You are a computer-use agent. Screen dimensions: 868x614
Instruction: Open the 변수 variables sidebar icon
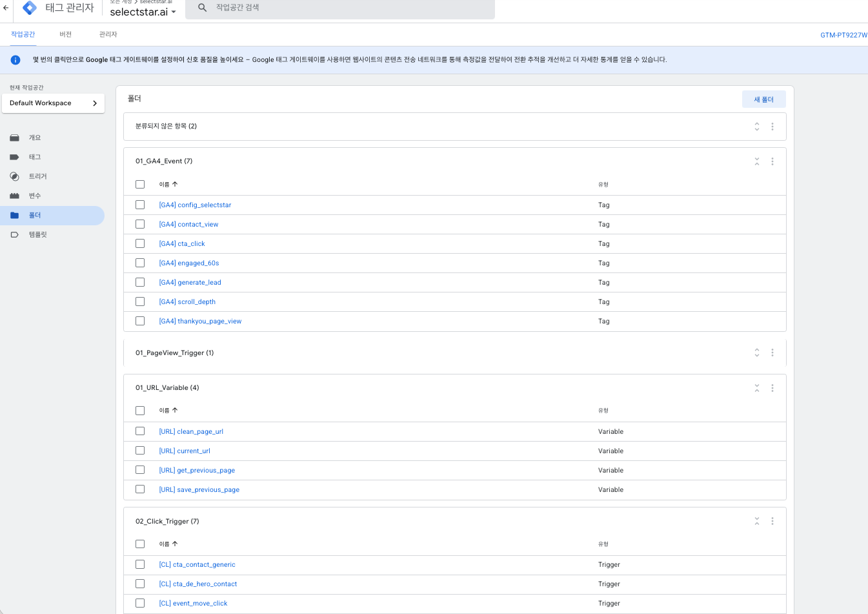pyautogui.click(x=14, y=196)
